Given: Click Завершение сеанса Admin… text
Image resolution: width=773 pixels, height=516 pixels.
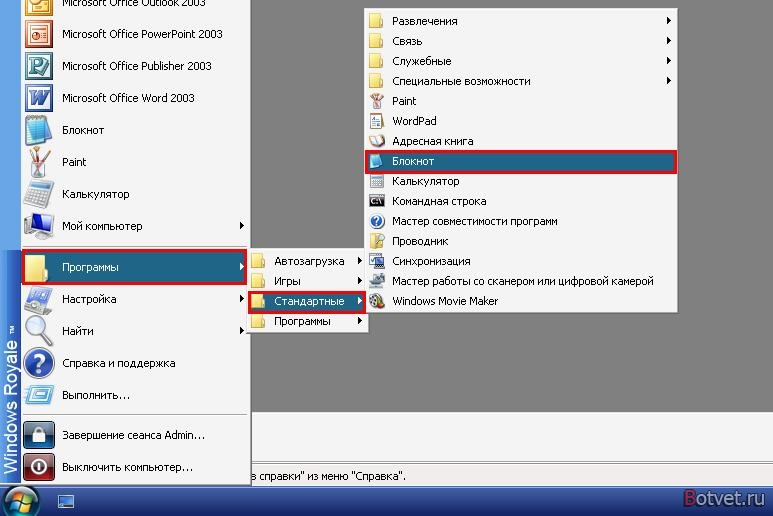Looking at the screenshot, I should coord(133,435).
